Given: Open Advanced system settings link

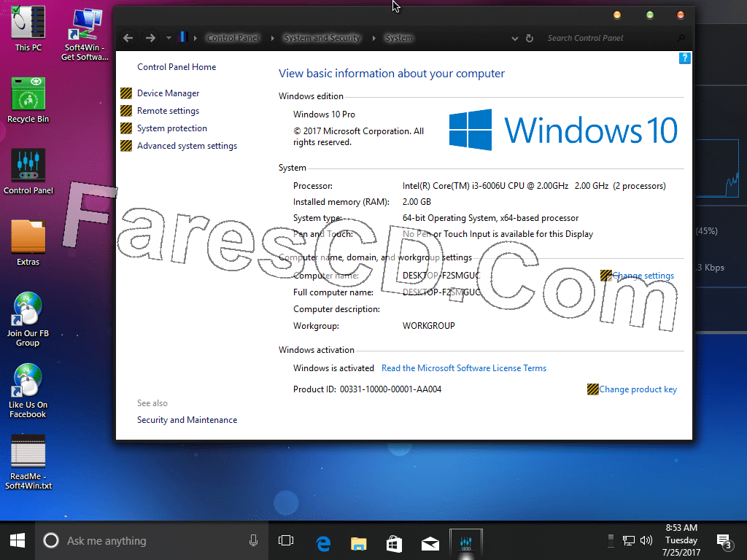Looking at the screenshot, I should (187, 146).
